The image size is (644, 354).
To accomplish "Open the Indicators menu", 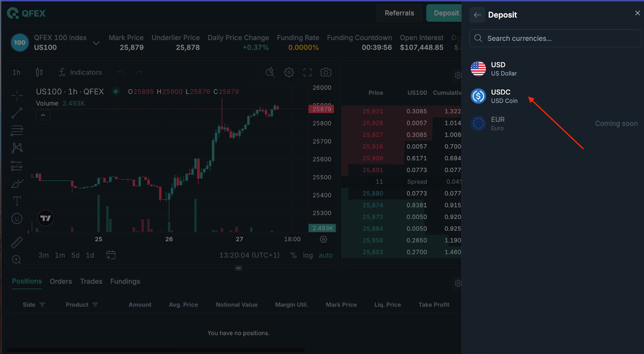I will click(80, 72).
